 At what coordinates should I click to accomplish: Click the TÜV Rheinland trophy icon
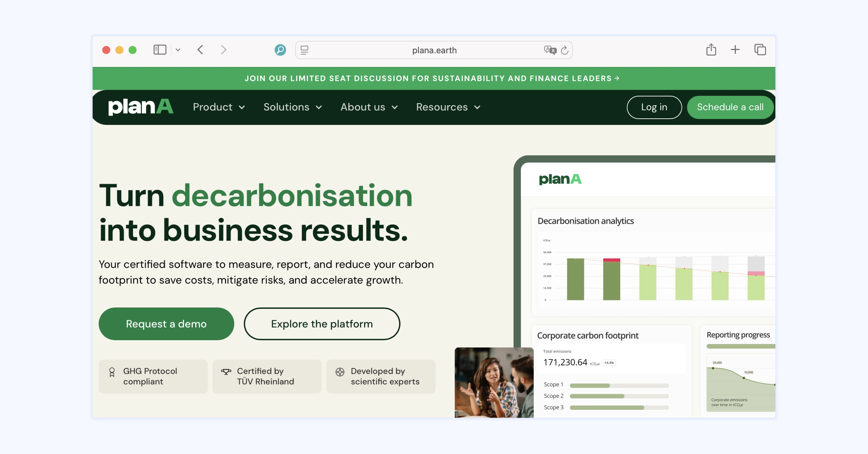(x=226, y=371)
